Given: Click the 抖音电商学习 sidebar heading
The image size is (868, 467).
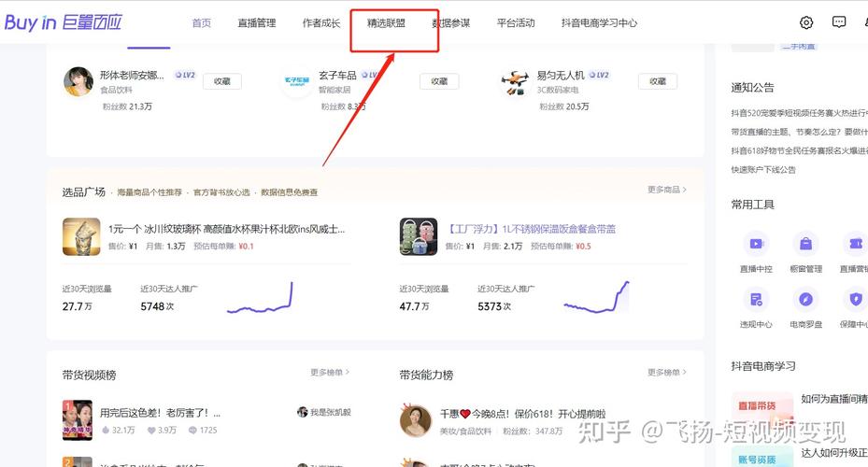Looking at the screenshot, I should 762,366.
